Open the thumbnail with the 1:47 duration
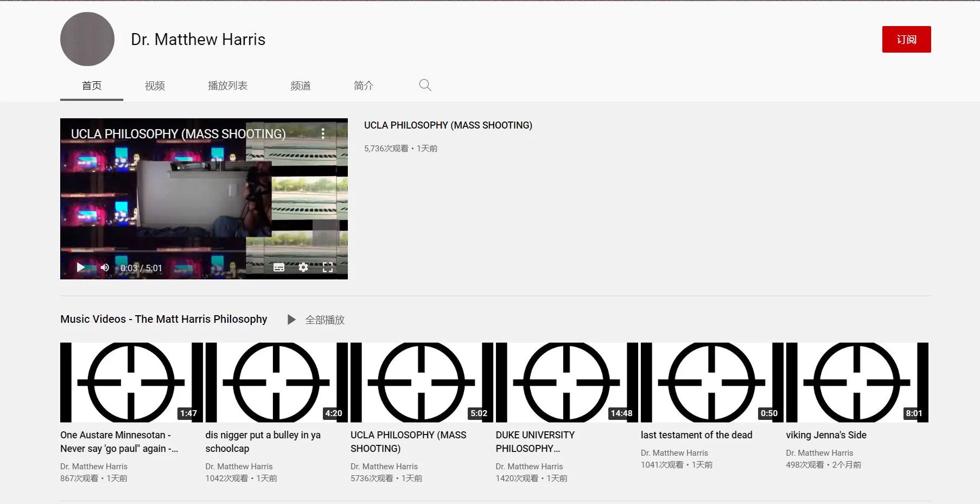 click(x=131, y=382)
